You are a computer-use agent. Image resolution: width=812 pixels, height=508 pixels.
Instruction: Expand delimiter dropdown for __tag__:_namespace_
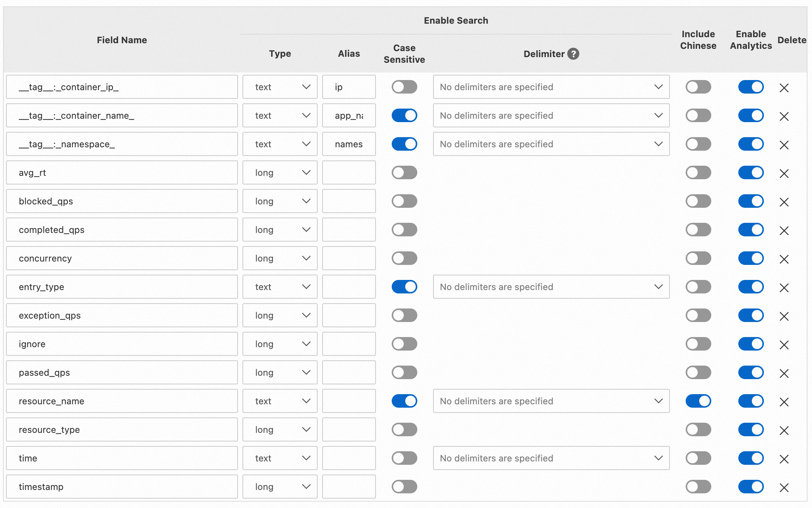click(551, 144)
